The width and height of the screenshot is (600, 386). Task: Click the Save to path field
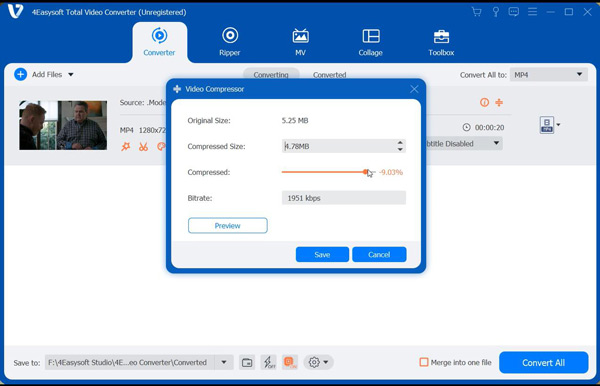click(x=130, y=362)
